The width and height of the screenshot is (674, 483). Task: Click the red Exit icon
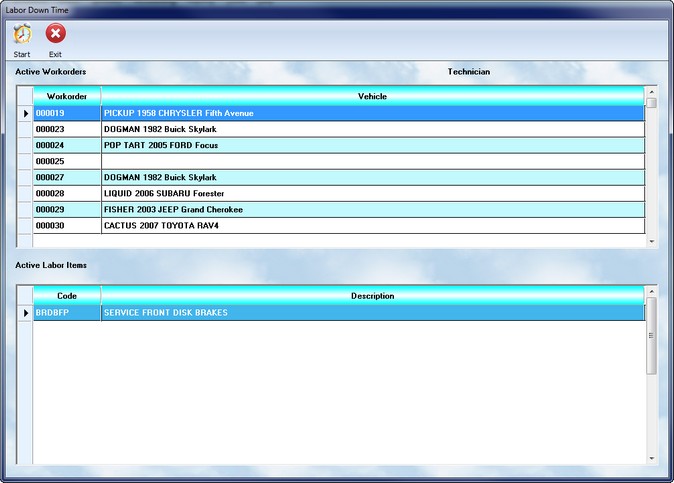[56, 34]
